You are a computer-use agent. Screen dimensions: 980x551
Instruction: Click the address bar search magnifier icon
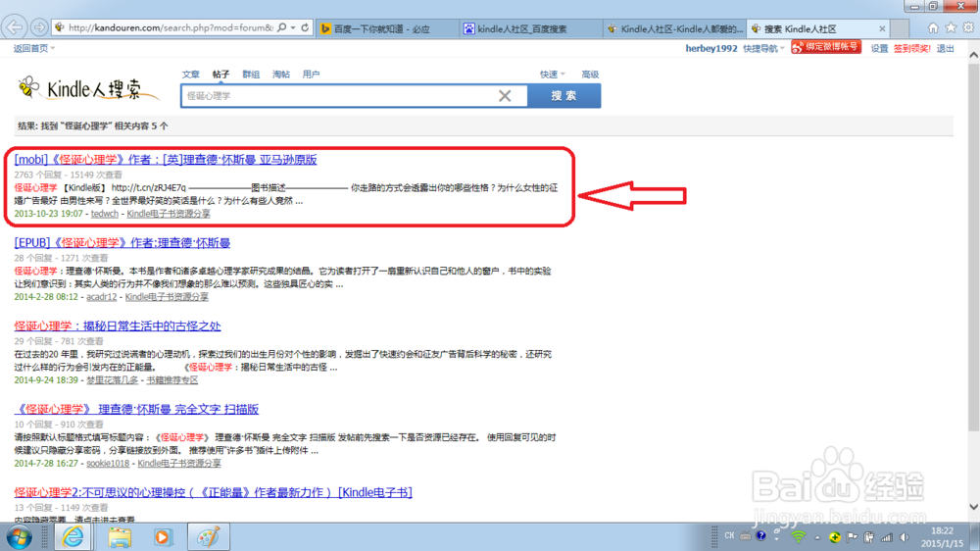click(282, 27)
